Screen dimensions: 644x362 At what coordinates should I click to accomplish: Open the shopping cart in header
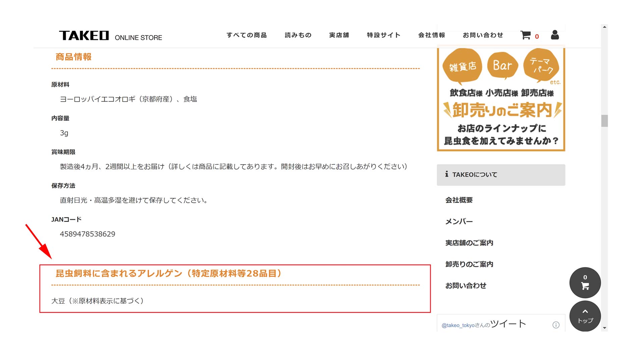point(526,35)
